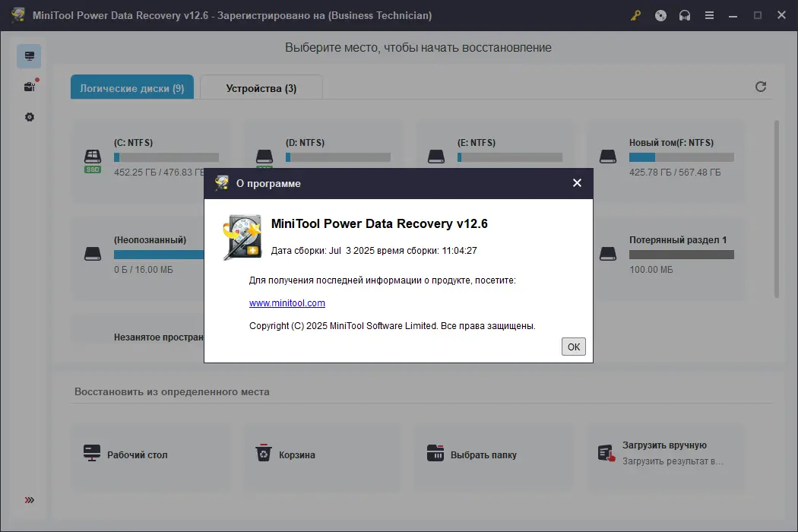798x532 pixels.
Task: Minimize the MiniTool main window
Action: (733, 15)
